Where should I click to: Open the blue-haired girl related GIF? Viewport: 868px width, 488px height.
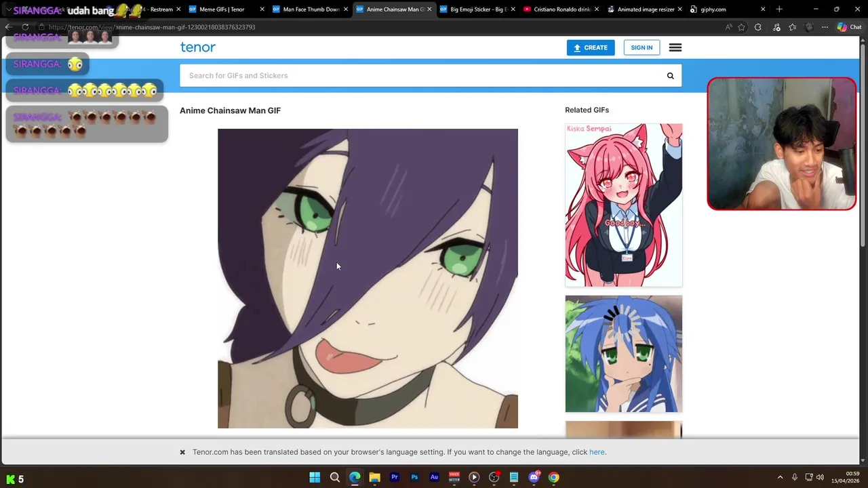624,354
